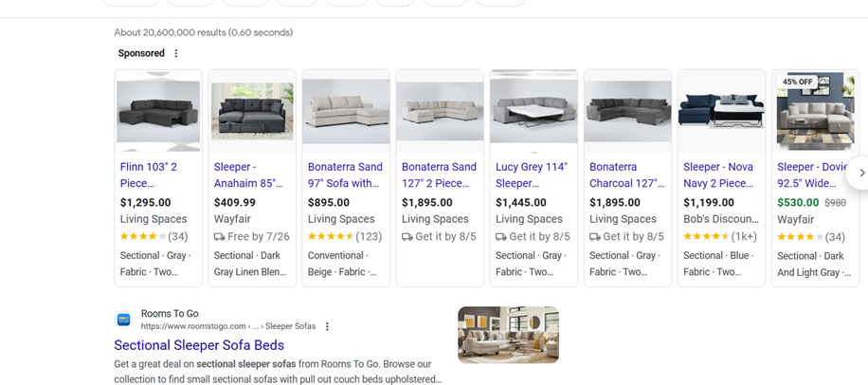Open the Bonaterra Sand 127" 2 Piece listing
This screenshot has width=868, height=385.
(439, 174)
